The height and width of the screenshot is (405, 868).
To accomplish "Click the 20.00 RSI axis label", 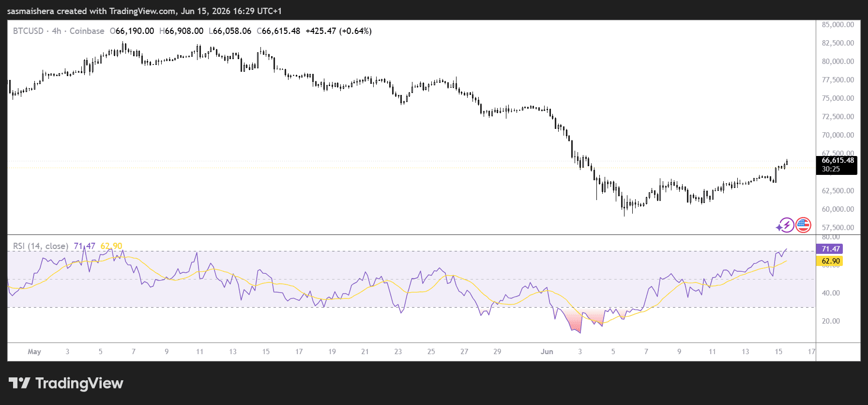I will (831, 321).
